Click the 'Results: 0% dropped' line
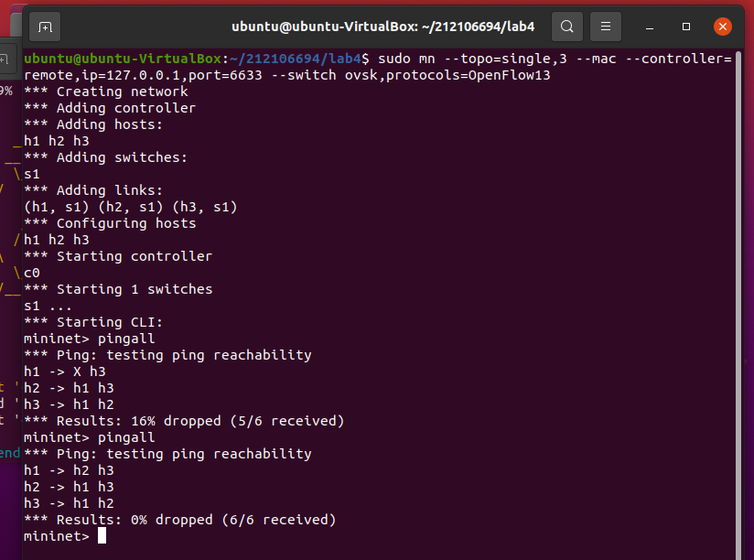This screenshot has width=754, height=560. point(179,520)
